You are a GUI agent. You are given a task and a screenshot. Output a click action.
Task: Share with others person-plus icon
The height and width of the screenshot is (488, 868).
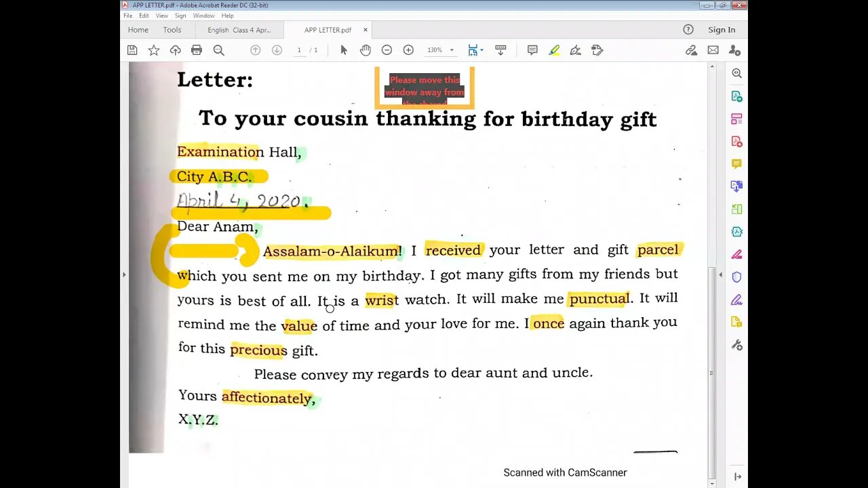pyautogui.click(x=734, y=50)
